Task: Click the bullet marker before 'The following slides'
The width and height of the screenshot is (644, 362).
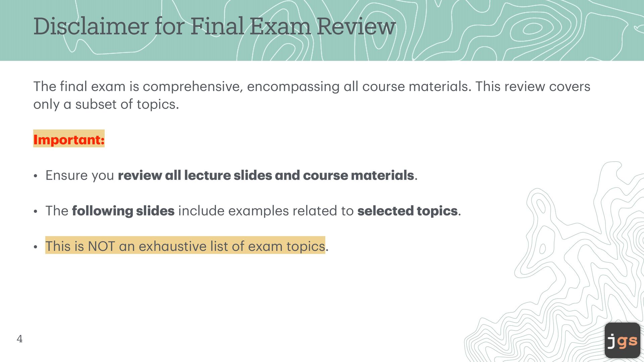Action: tap(36, 212)
